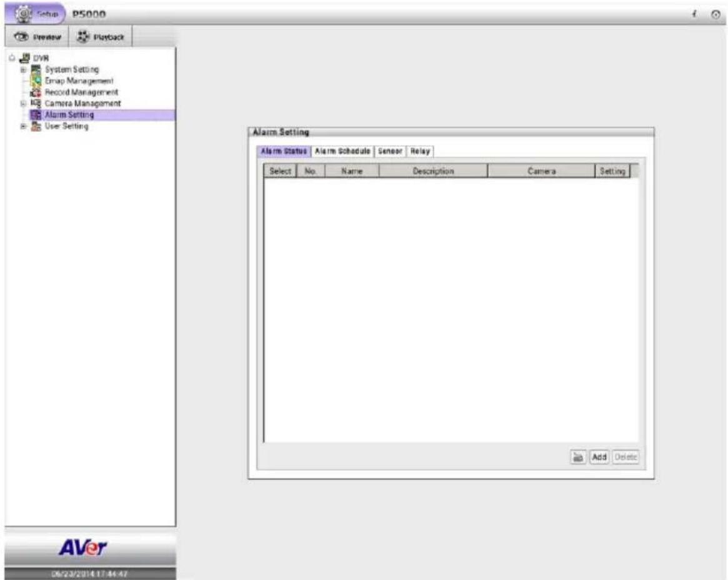The height and width of the screenshot is (580, 728).
Task: Click the icon button left of Add
Action: [x=578, y=457]
